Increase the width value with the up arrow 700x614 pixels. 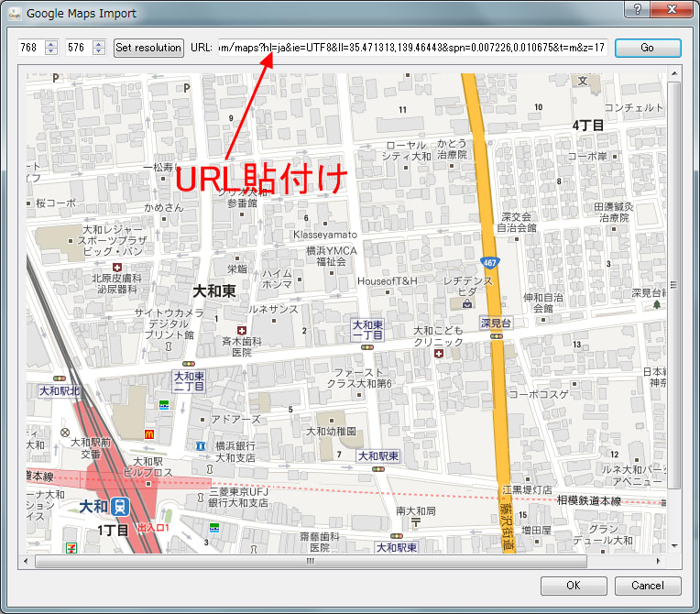pyautogui.click(x=50, y=43)
